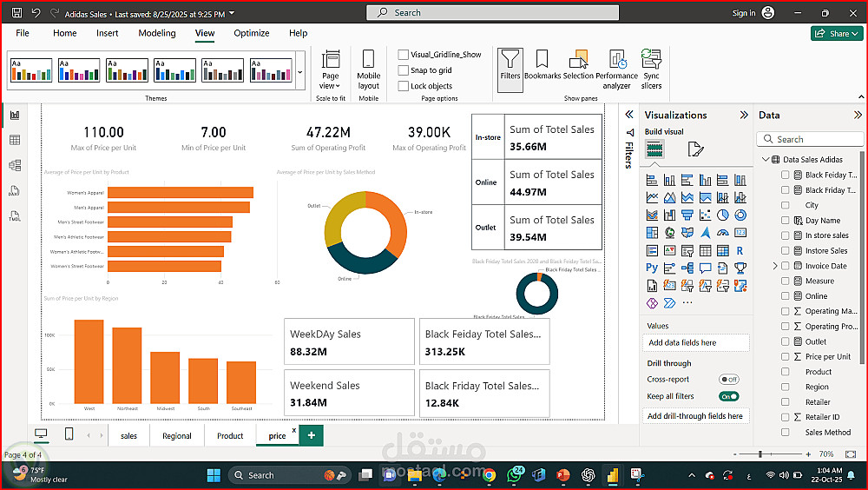Open the Optimize ribbon tab
Screen dimensions: 868x490
[252, 33]
